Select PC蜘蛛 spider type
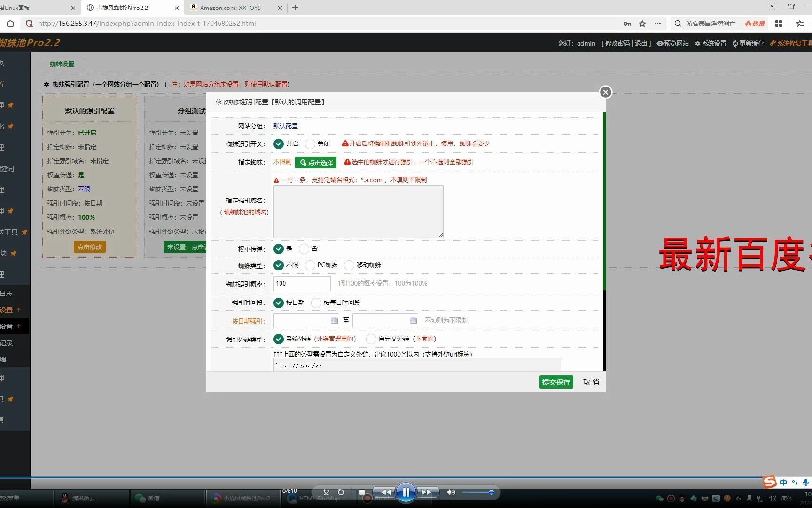This screenshot has height=508, width=812. [x=310, y=265]
